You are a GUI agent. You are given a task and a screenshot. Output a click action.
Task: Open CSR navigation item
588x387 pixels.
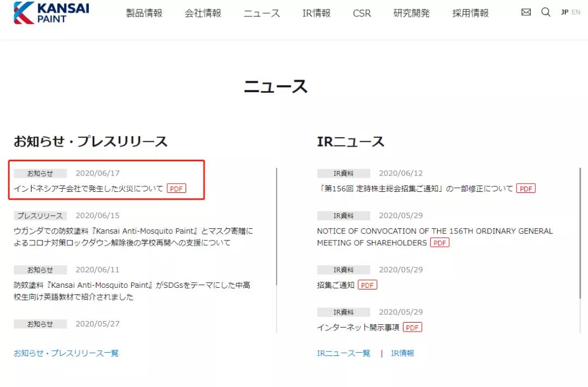pos(362,13)
